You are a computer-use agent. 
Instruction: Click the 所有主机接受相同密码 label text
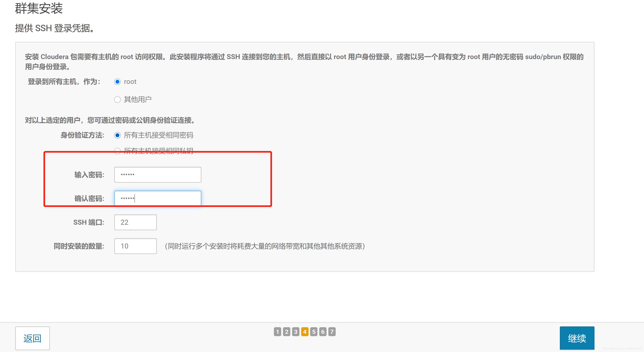click(158, 135)
